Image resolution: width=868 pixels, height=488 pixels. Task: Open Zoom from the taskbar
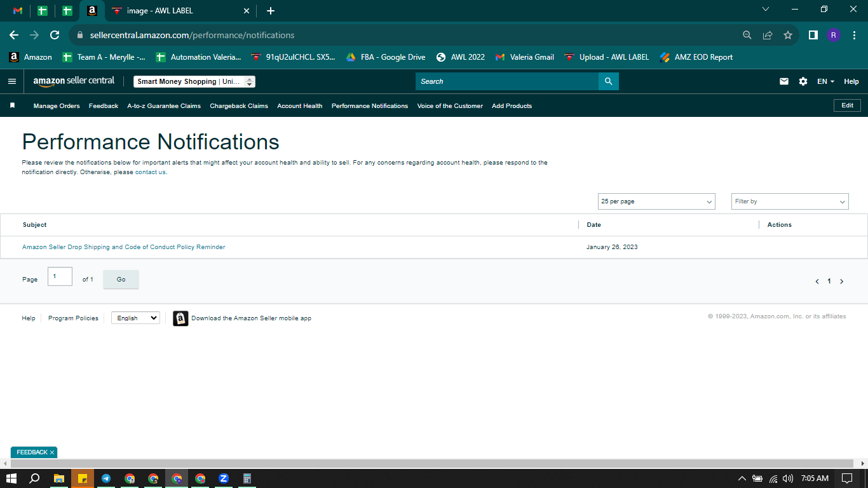click(224, 478)
